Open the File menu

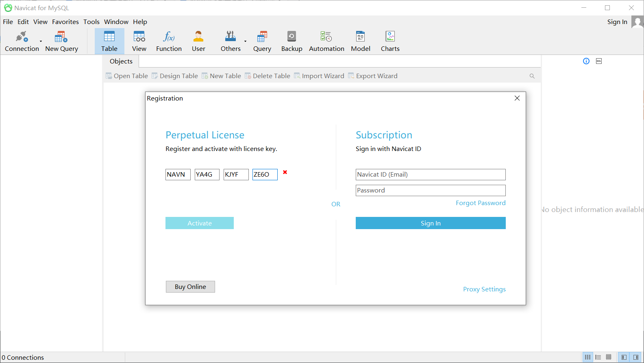click(8, 22)
